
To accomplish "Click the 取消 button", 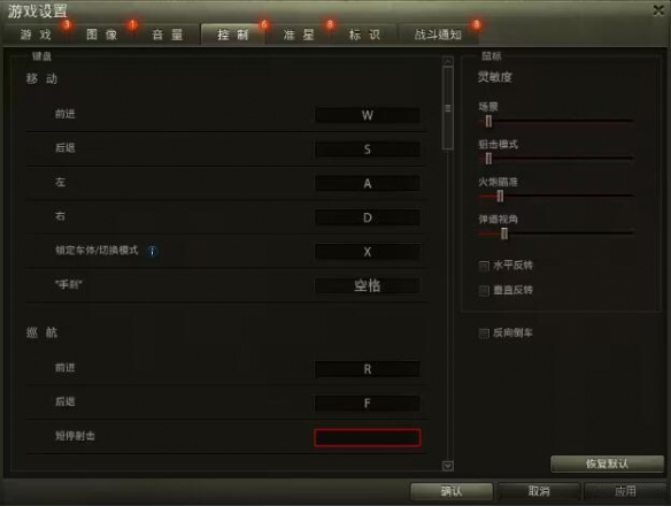I will [539, 491].
